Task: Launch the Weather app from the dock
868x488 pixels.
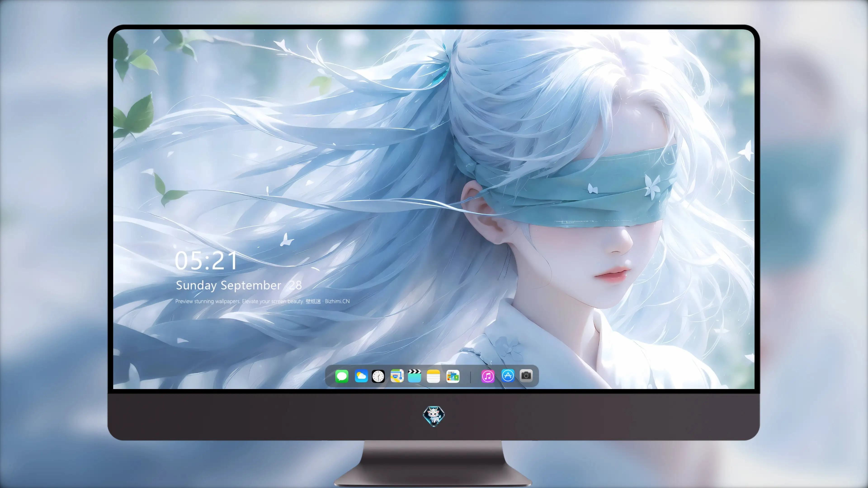Action: (x=361, y=376)
